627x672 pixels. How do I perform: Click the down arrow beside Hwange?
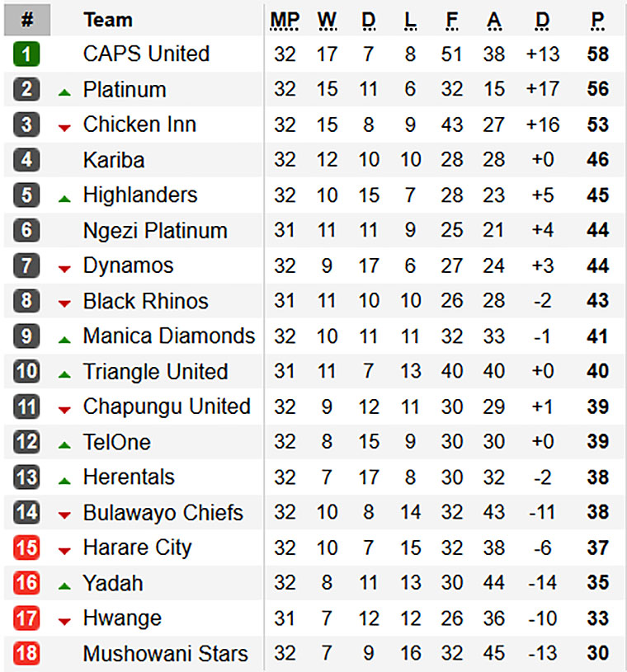[64, 622]
